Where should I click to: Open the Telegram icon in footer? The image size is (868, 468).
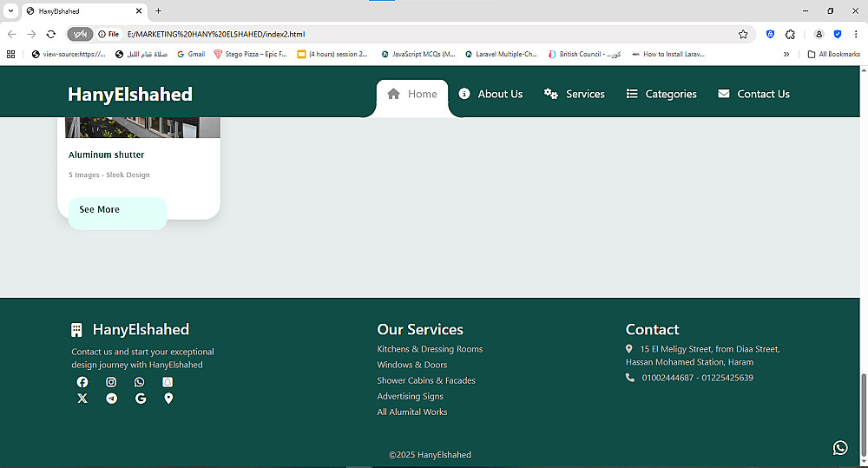[111, 399]
